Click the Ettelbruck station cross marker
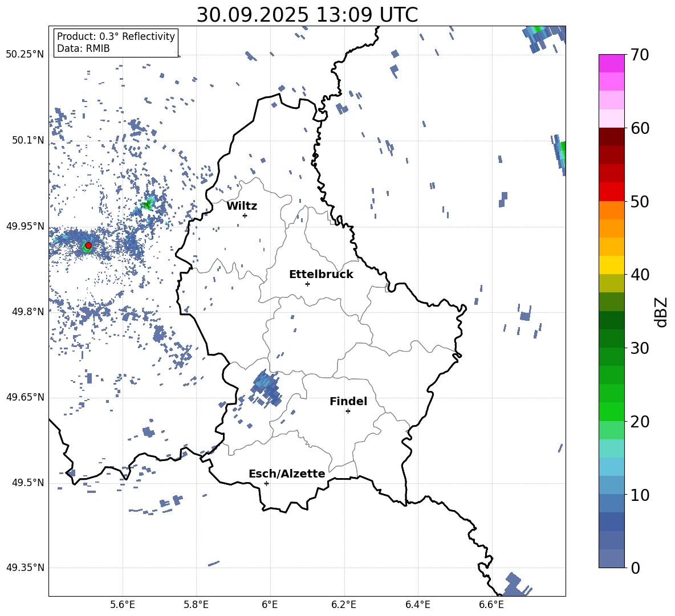This screenshot has width=675, height=616. point(307,284)
